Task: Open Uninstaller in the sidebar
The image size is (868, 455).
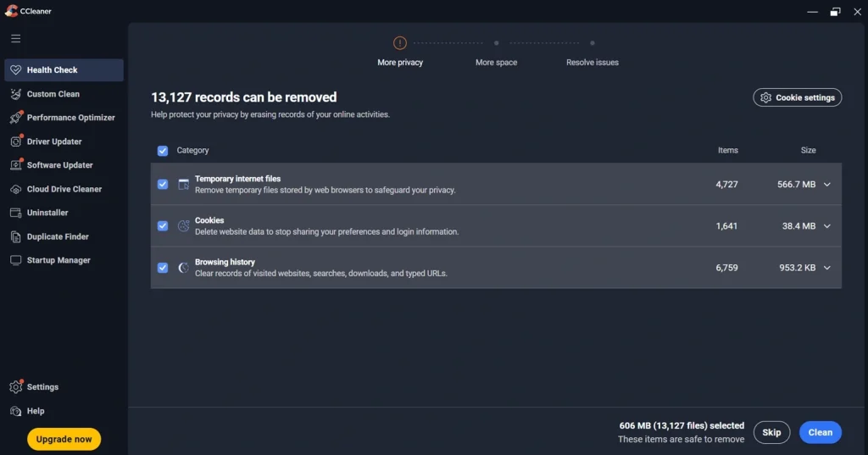Action: 64,213
